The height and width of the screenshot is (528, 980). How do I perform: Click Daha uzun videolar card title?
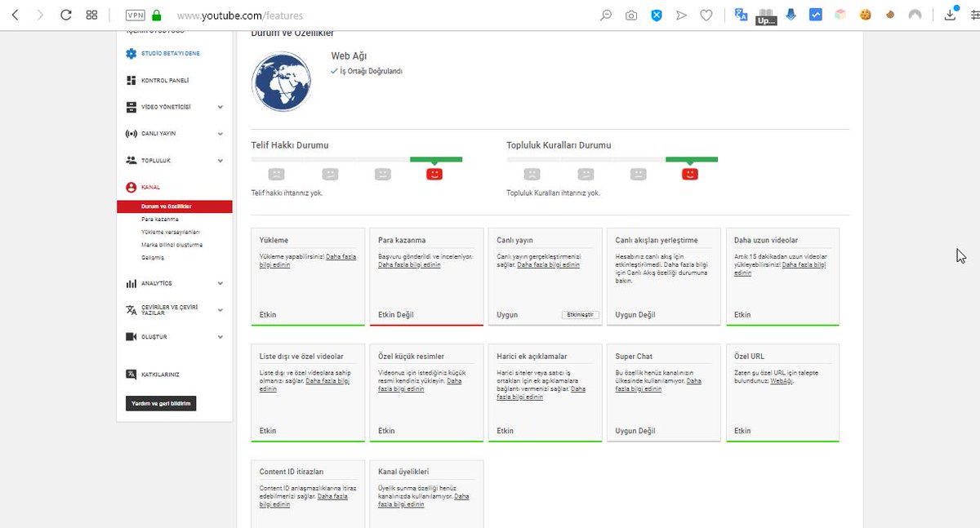coord(766,241)
